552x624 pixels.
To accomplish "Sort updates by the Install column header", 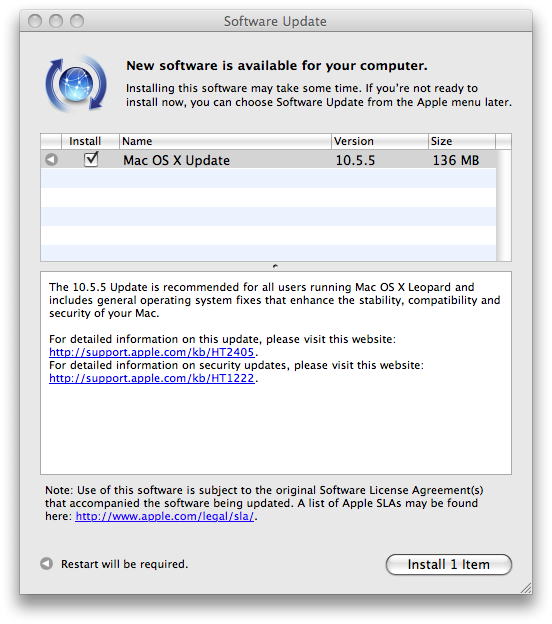I will tap(90, 141).
